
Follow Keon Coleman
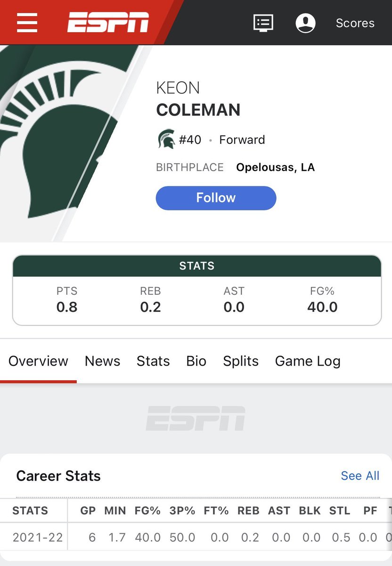[216, 198]
